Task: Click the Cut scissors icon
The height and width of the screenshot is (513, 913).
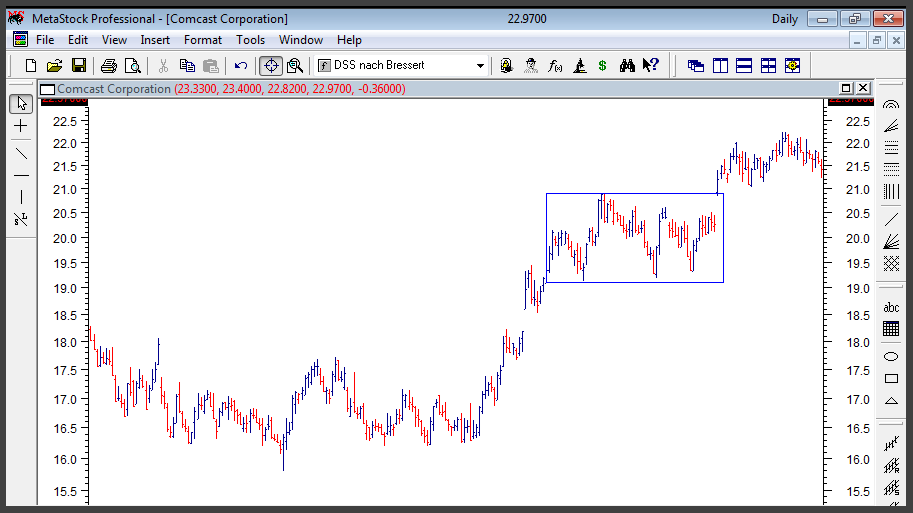Action: click(x=163, y=66)
